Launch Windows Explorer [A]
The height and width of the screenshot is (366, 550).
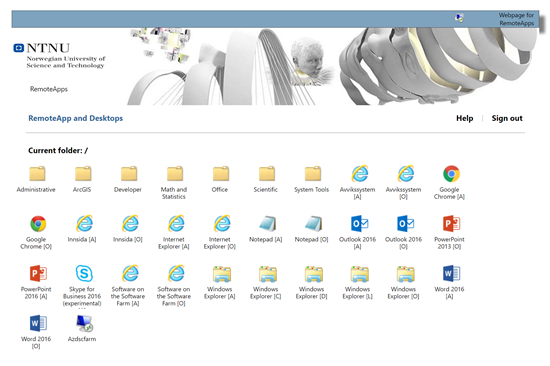point(220,282)
